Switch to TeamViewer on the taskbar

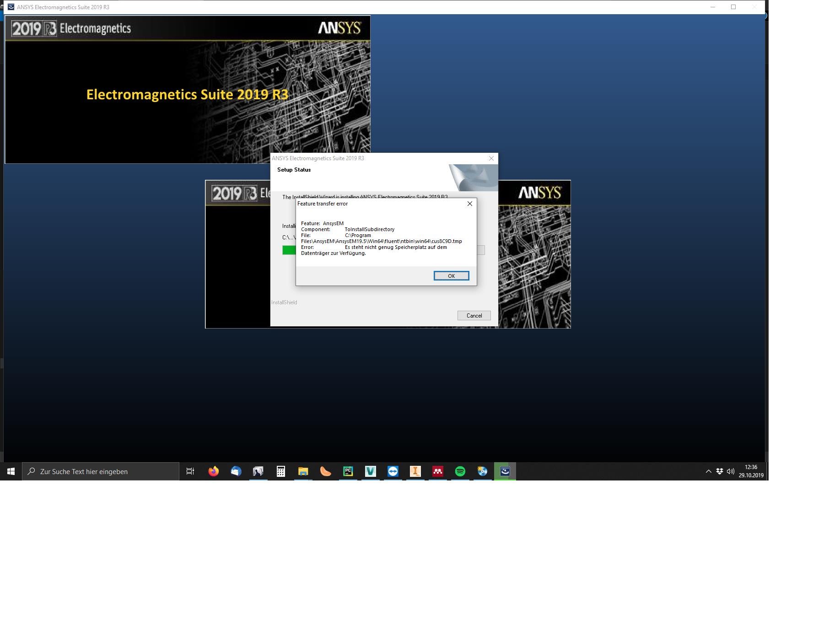(x=393, y=471)
